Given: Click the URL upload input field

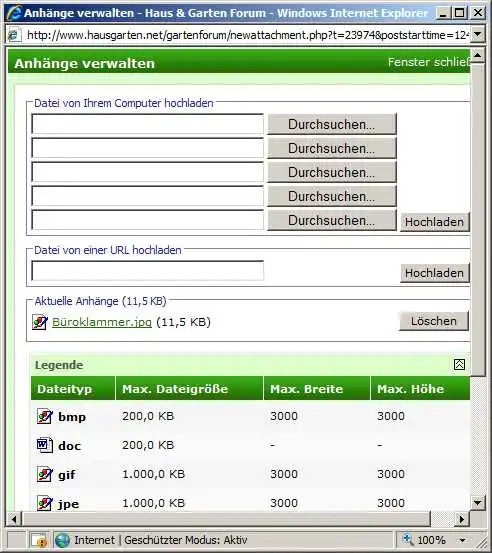Looking at the screenshot, I should point(147,271).
